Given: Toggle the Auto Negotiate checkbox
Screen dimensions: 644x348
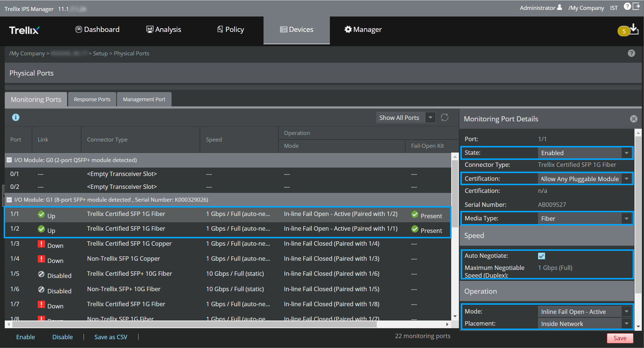Looking at the screenshot, I should (541, 256).
